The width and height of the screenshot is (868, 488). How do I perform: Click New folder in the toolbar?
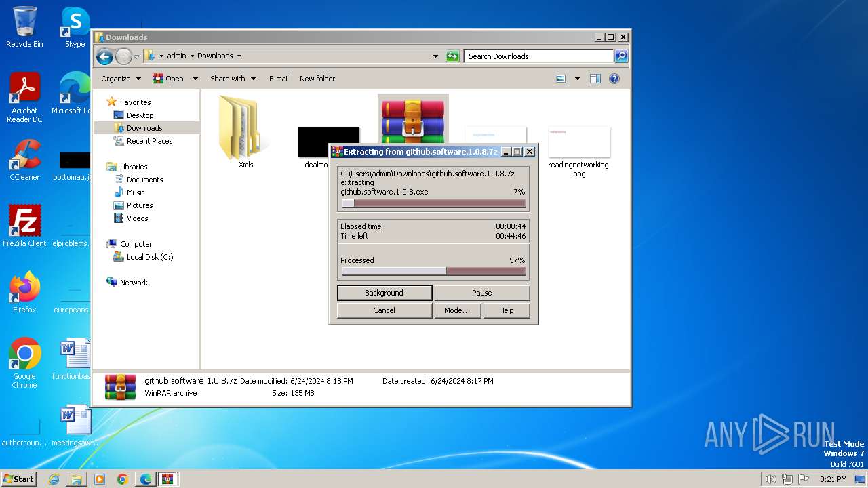[317, 79]
